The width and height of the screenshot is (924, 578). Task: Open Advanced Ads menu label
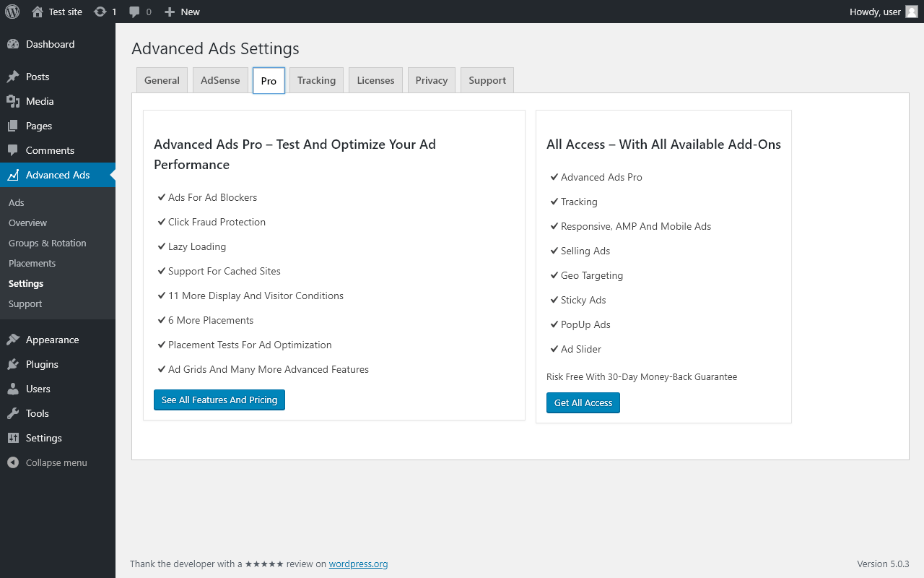click(x=58, y=175)
